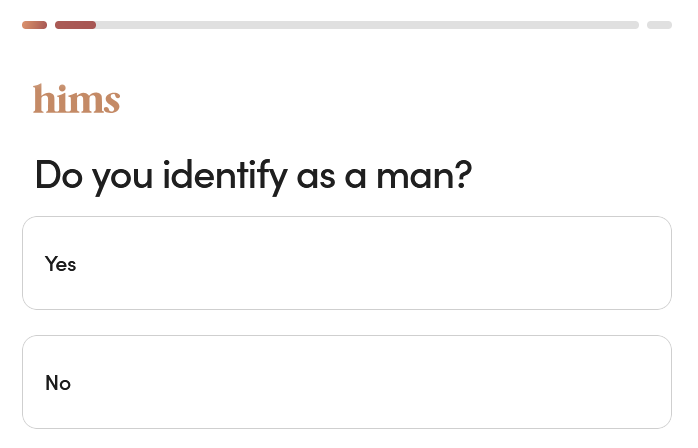This screenshot has height=448, width=698.
Task: Select the No answer option
Action: coord(346,382)
